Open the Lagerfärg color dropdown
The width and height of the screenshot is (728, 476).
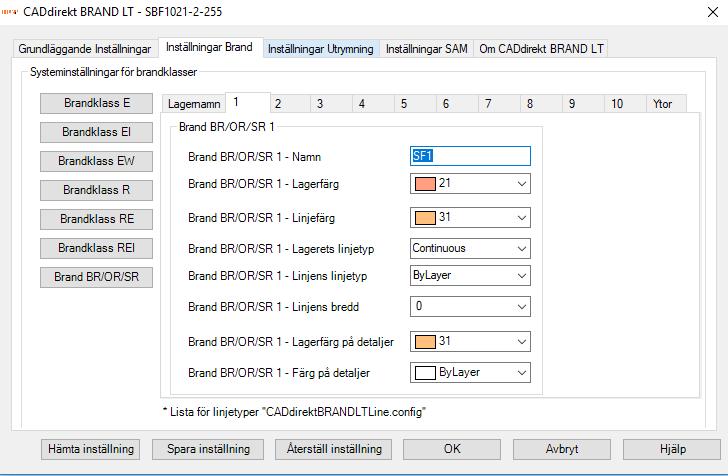[x=470, y=183]
